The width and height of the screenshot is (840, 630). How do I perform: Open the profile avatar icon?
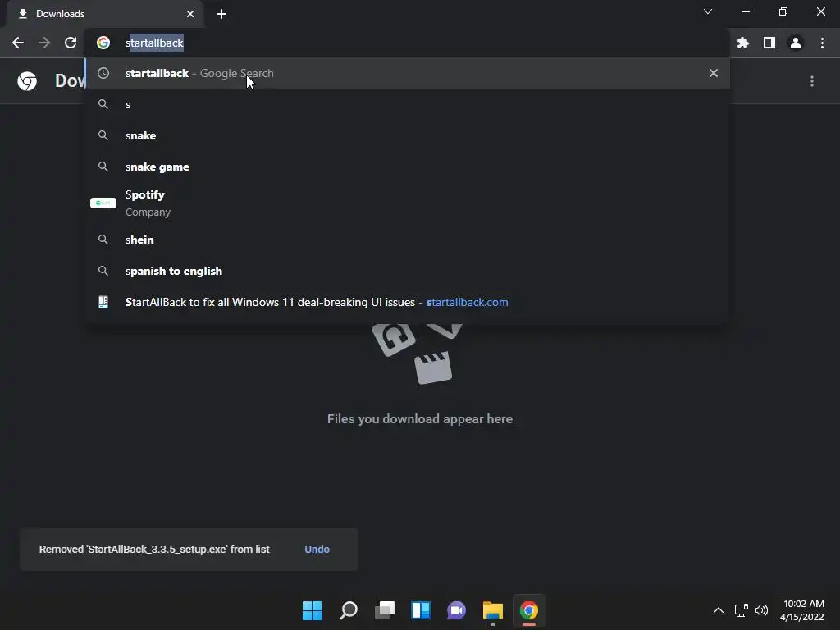point(796,43)
